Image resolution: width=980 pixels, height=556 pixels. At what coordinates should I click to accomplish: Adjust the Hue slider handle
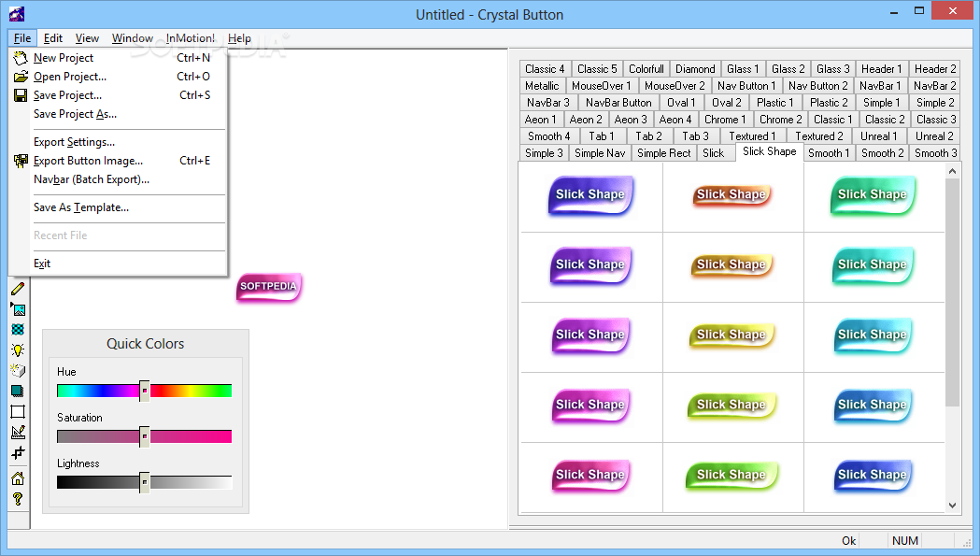coord(145,391)
